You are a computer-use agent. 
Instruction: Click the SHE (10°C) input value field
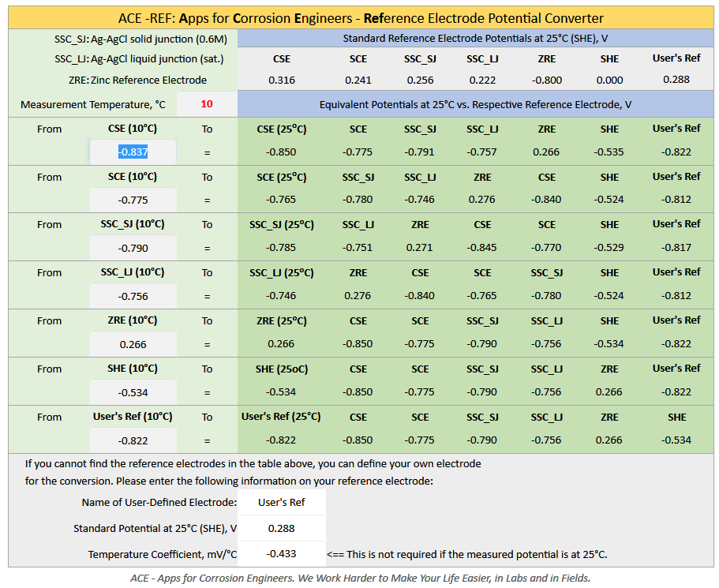[133, 392]
